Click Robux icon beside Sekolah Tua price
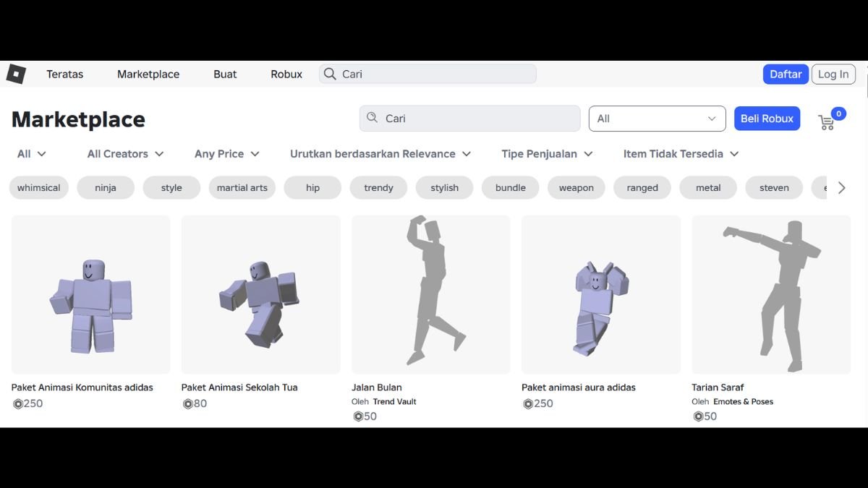Viewport: 868px width, 488px height. (188, 403)
